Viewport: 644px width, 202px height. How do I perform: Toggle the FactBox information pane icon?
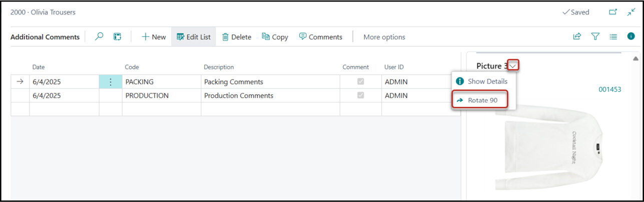[631, 36]
